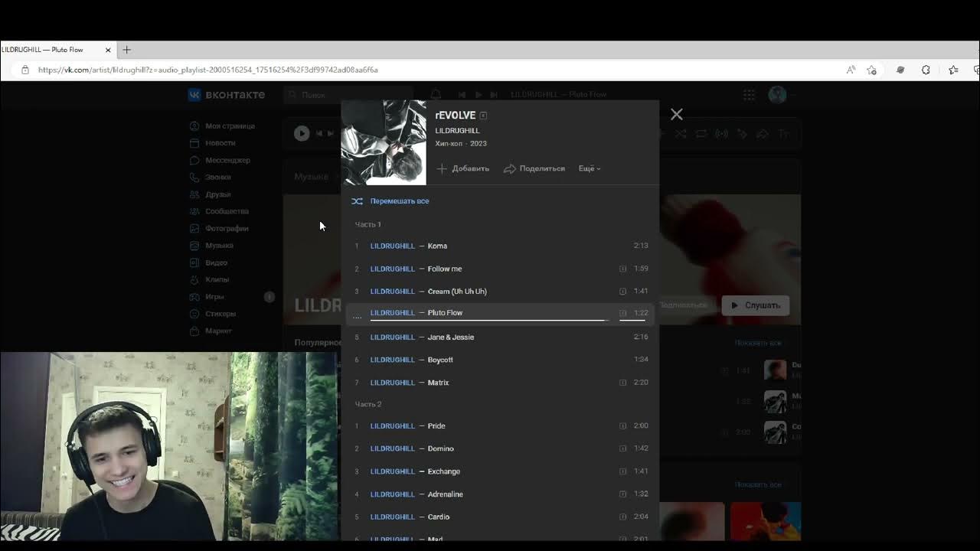Open the rEVOLVE album cover image
Image resolution: width=980 pixels, height=551 pixels.
pyautogui.click(x=384, y=142)
